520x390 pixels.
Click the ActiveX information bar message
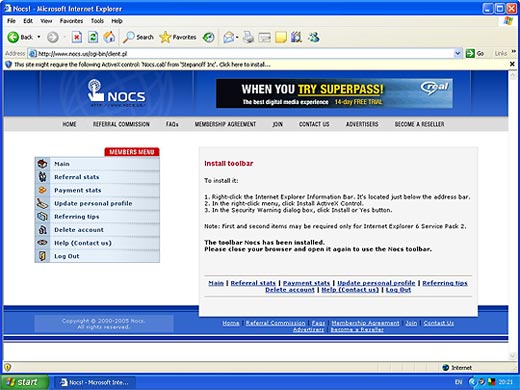click(x=142, y=64)
